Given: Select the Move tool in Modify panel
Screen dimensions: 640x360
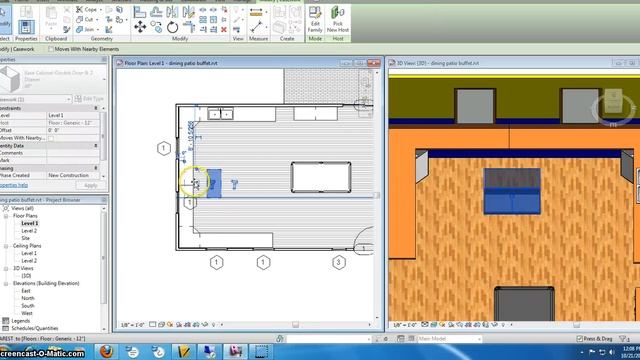Looking at the screenshot, I should click(140, 27).
